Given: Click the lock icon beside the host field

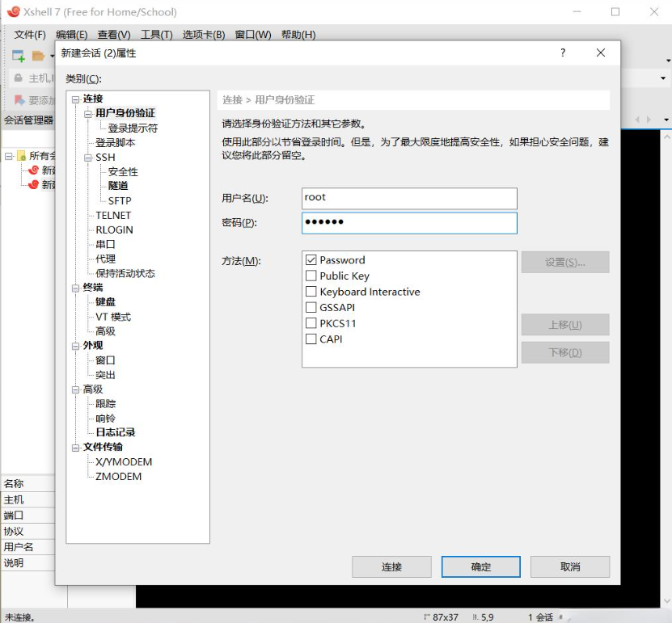Looking at the screenshot, I should pos(19,78).
